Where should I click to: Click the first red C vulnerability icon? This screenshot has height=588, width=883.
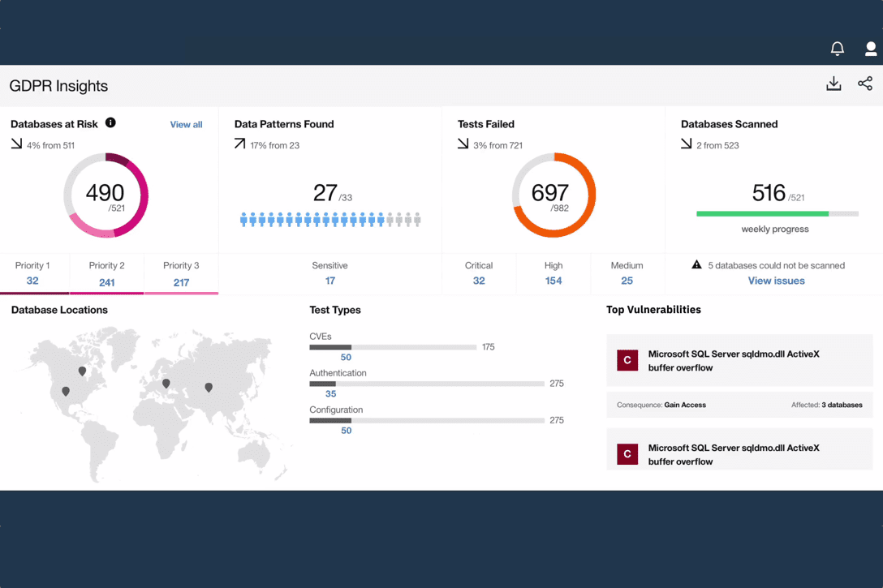pos(627,360)
